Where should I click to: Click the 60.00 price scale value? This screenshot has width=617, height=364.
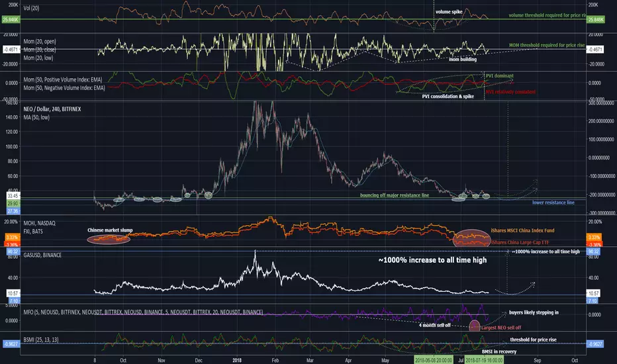pyautogui.click(x=13, y=176)
